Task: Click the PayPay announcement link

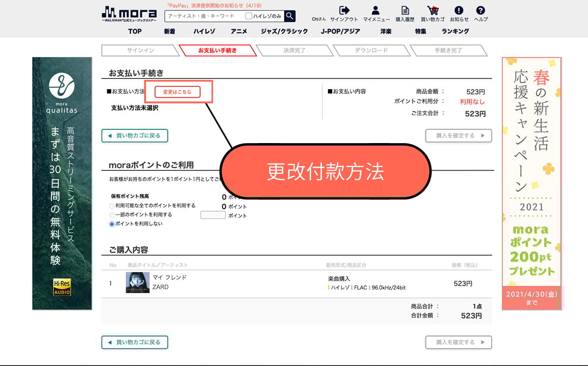Action: point(213,5)
